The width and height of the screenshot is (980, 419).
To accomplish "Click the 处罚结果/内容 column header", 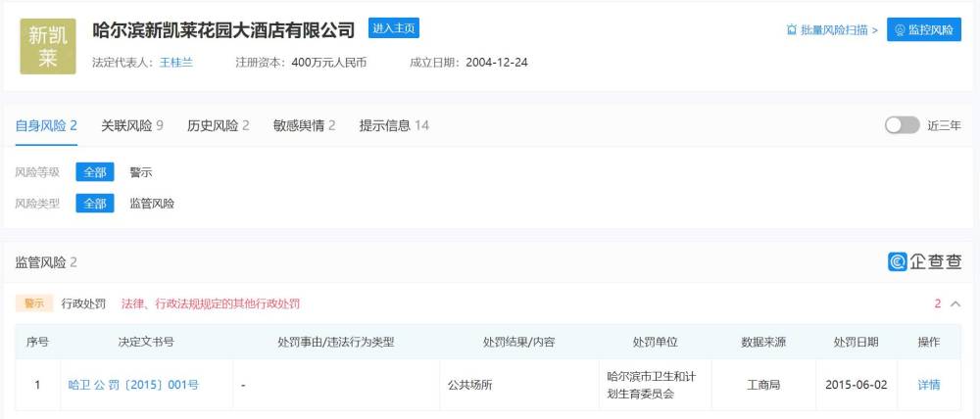I will (518, 342).
